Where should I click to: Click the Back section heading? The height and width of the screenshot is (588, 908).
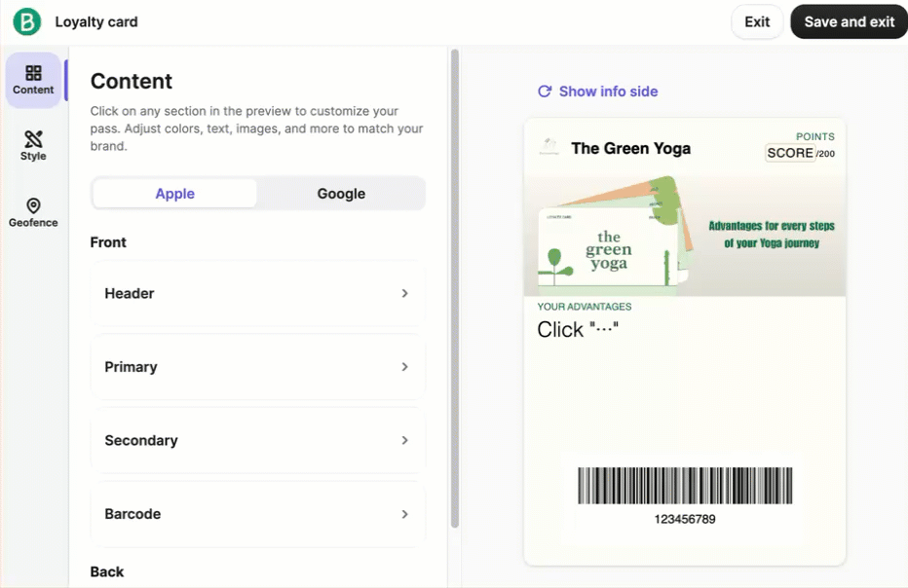[x=106, y=571]
